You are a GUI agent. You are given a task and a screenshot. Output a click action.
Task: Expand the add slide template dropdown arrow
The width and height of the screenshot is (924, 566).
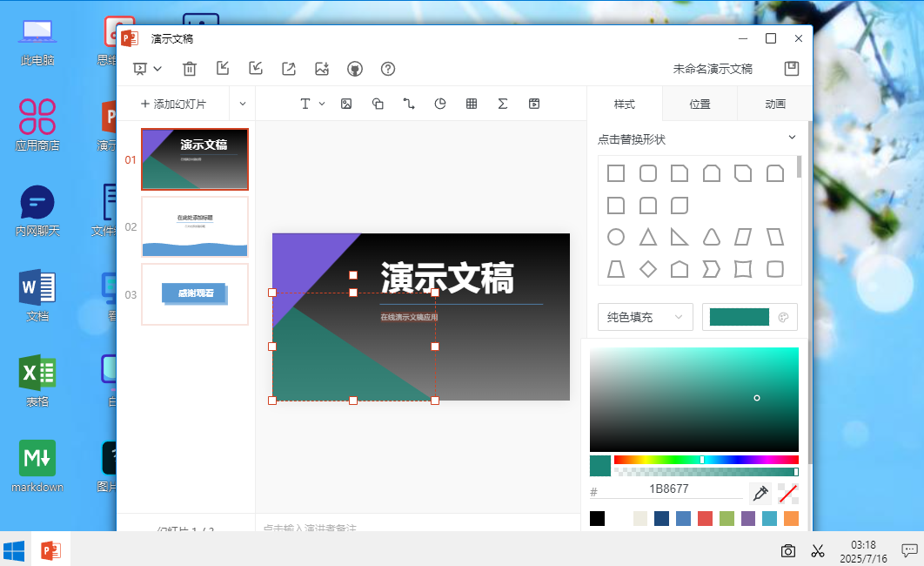pos(242,104)
